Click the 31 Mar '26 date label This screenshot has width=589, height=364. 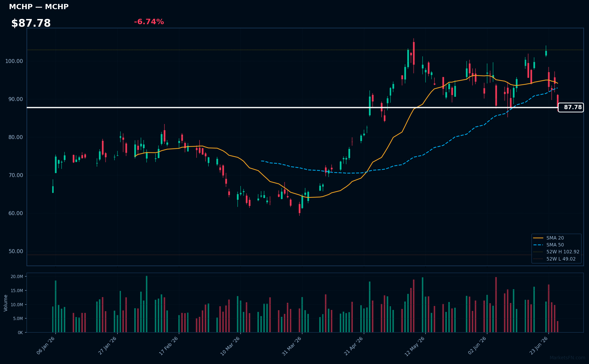pyautogui.click(x=292, y=346)
